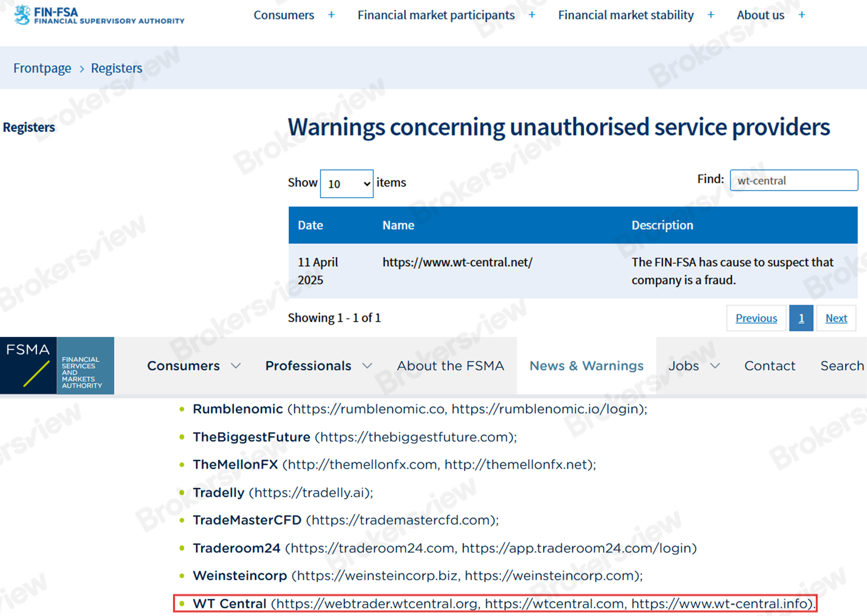
Task: Open the Registers breadcrumb link
Action: click(x=116, y=68)
